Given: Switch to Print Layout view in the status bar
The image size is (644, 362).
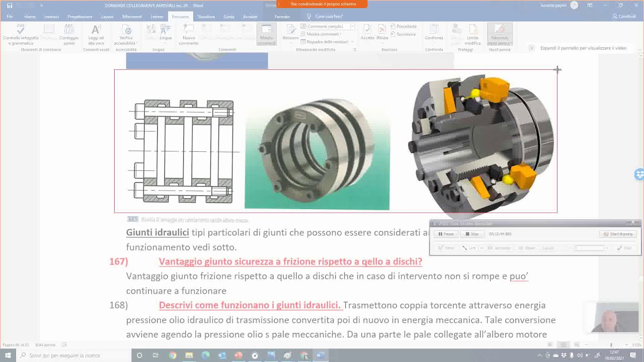Looking at the screenshot, I should [563, 345].
